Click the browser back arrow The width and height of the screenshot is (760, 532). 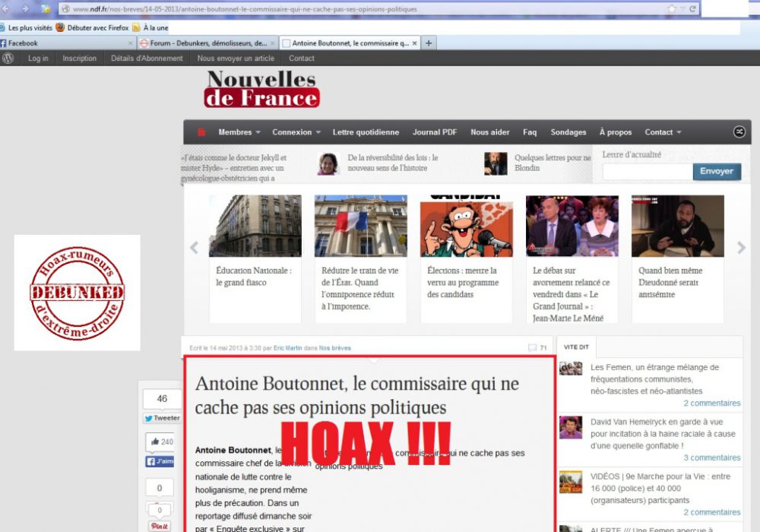coord(6,8)
